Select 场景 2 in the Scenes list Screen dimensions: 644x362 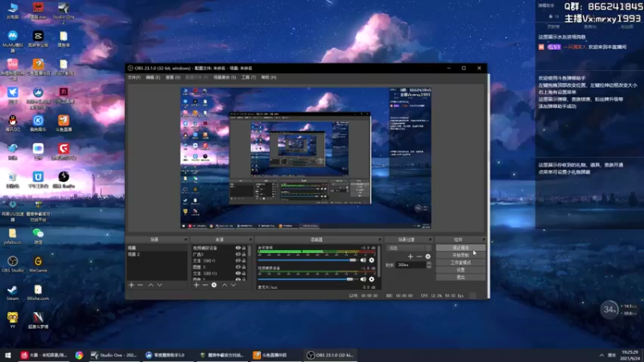tap(156, 254)
